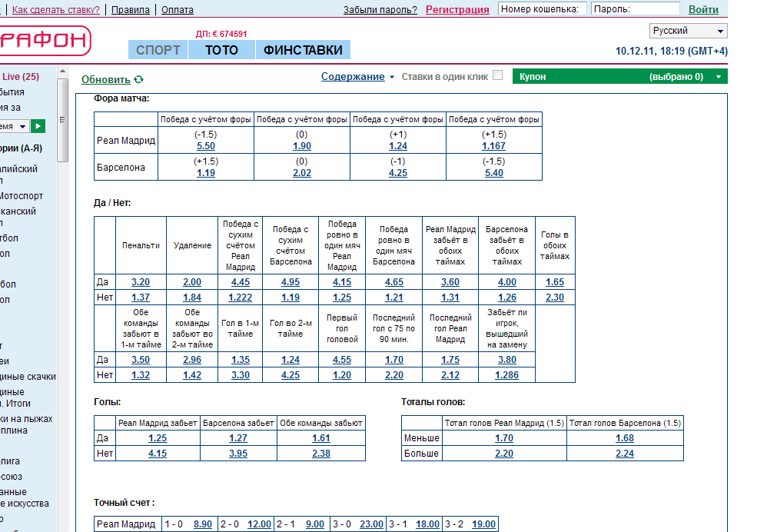Select Обе команды забьют во 2-м тайме Да 2.96
767x532 pixels.
[x=192, y=360]
